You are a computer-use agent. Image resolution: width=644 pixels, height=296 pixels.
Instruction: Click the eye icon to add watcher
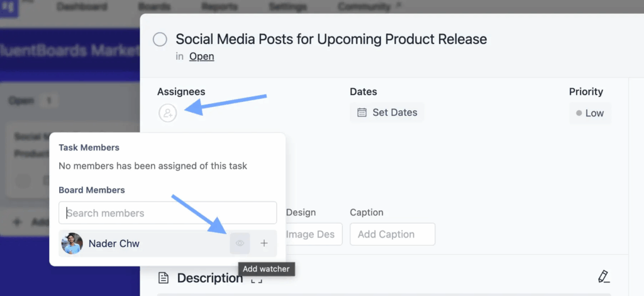pos(240,243)
